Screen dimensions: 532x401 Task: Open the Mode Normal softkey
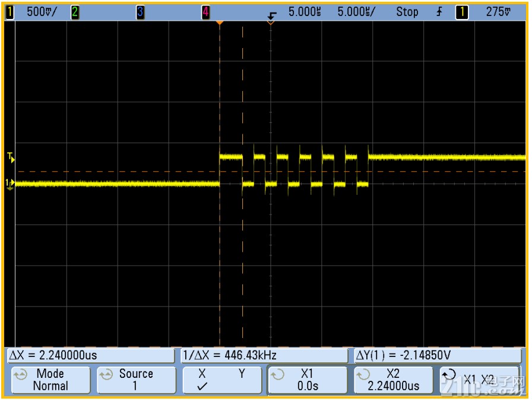[x=51, y=380]
